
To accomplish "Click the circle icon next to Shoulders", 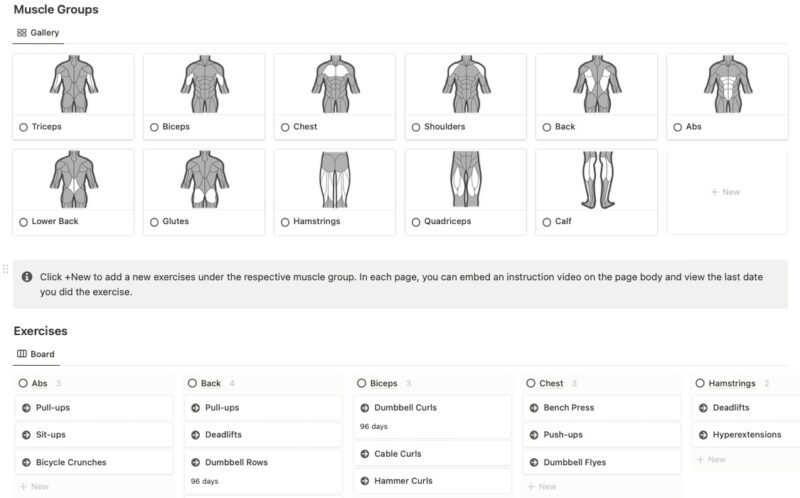I will [x=416, y=127].
